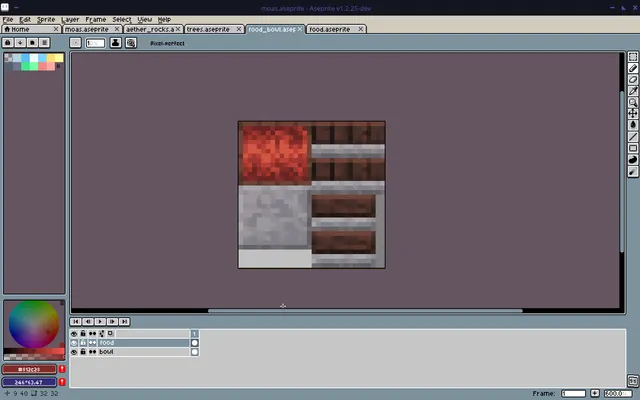640x400 pixels.
Task: Open the View menu
Action: [144, 19]
